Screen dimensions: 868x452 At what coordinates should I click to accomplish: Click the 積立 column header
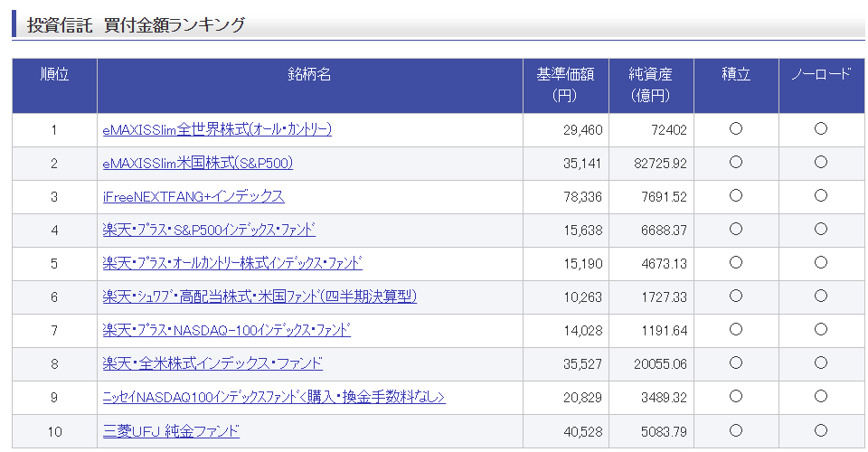point(736,74)
